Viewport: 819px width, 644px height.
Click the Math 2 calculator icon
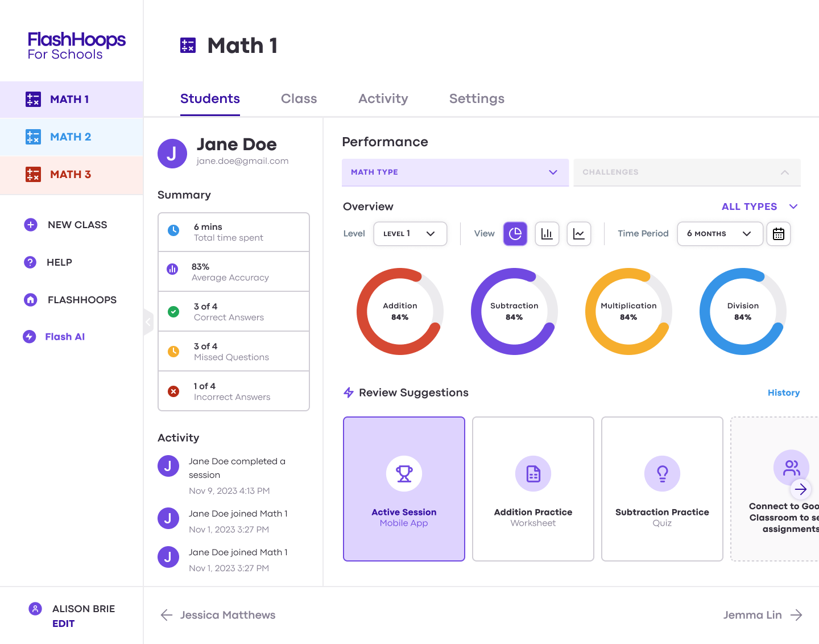pyautogui.click(x=33, y=137)
